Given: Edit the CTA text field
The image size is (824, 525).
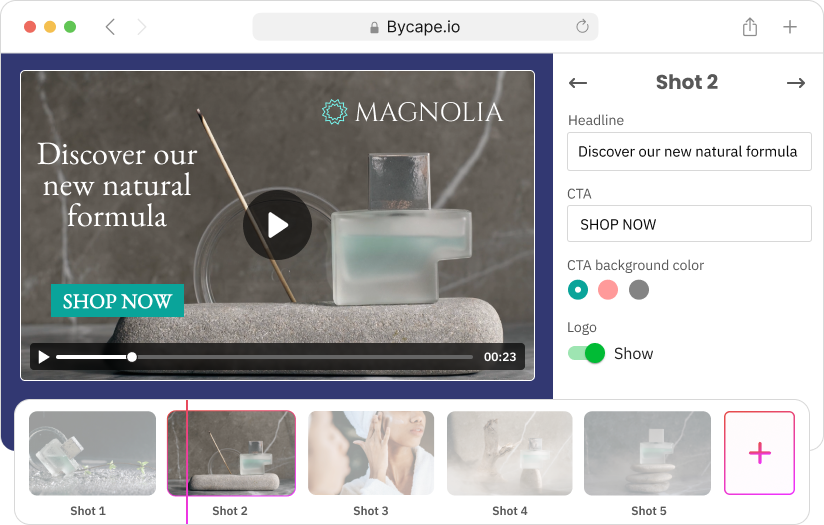Looking at the screenshot, I should [689, 224].
